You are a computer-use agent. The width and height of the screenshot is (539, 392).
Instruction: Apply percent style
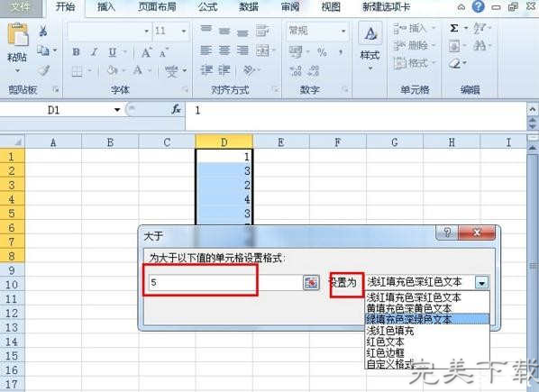(x=322, y=52)
